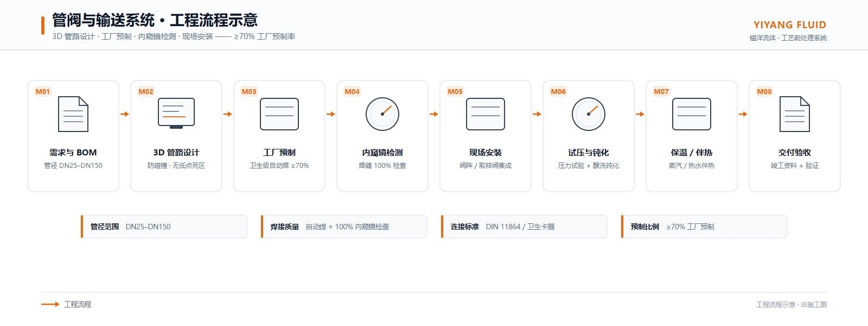868x326 pixels.
Task: Click the M07 step badge
Action: [x=661, y=91]
